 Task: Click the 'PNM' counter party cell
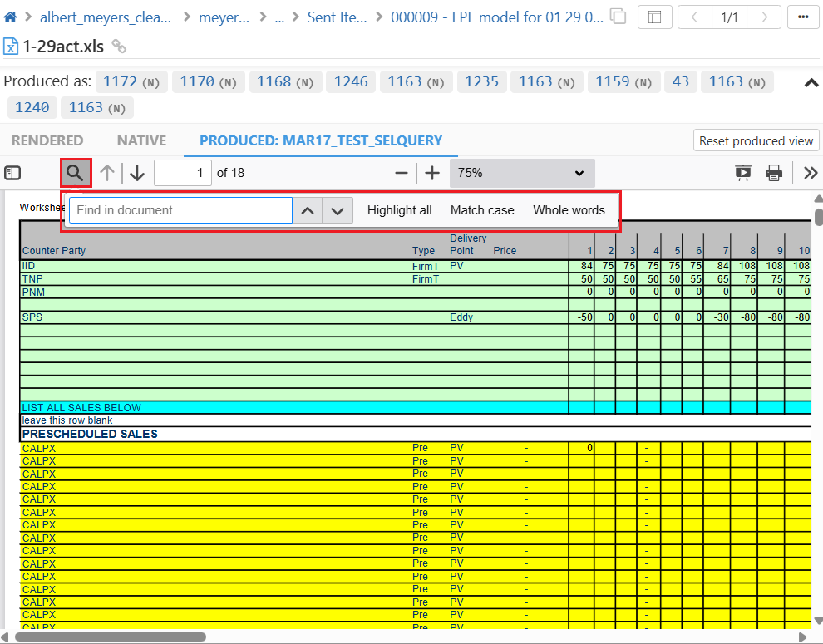[x=33, y=292]
